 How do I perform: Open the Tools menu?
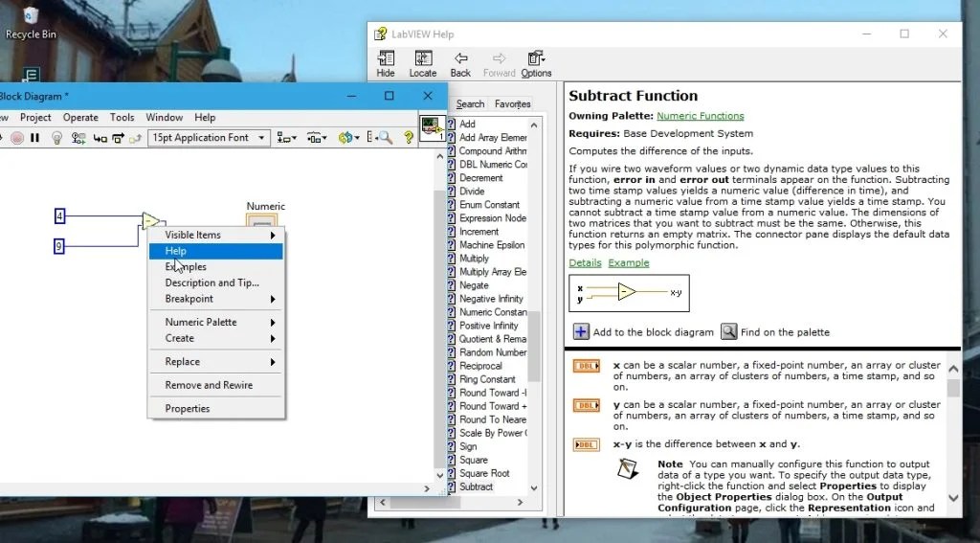point(122,117)
